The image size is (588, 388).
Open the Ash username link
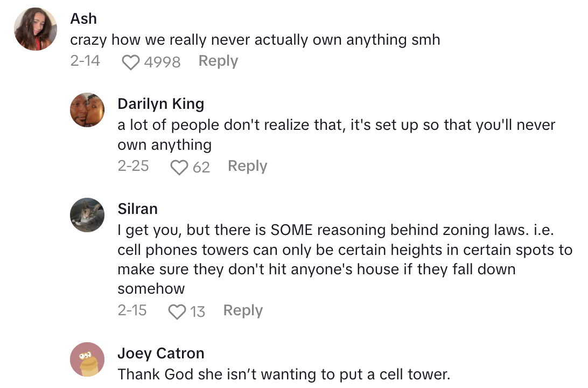pos(83,18)
